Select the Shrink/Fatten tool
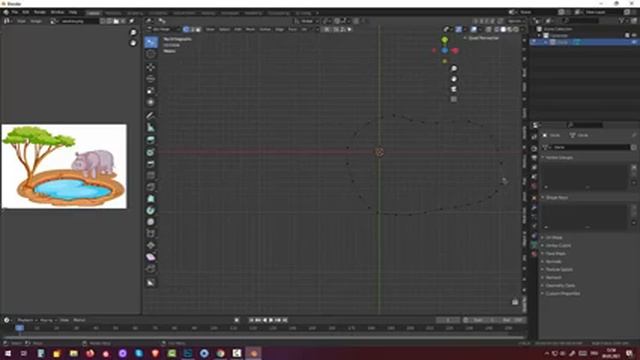 tap(151, 258)
